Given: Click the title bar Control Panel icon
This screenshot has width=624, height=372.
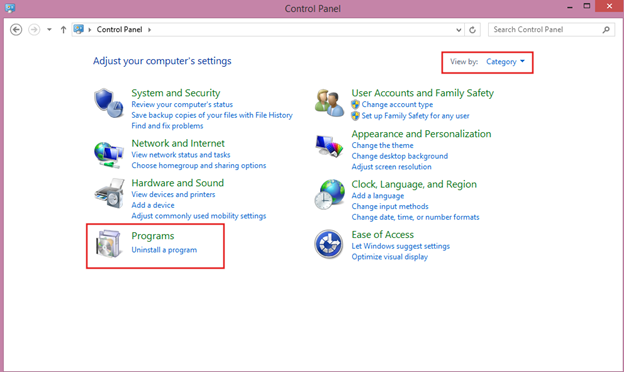Looking at the screenshot, I should (10, 8).
